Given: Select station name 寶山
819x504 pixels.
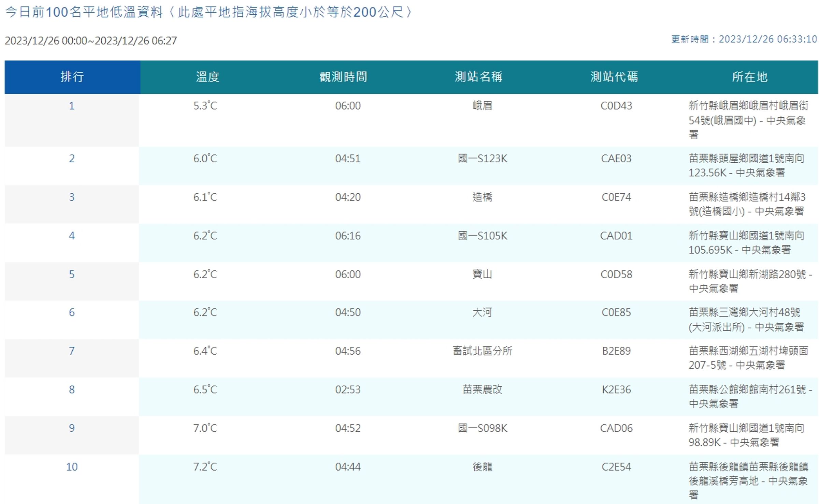Looking at the screenshot, I should (x=482, y=274).
